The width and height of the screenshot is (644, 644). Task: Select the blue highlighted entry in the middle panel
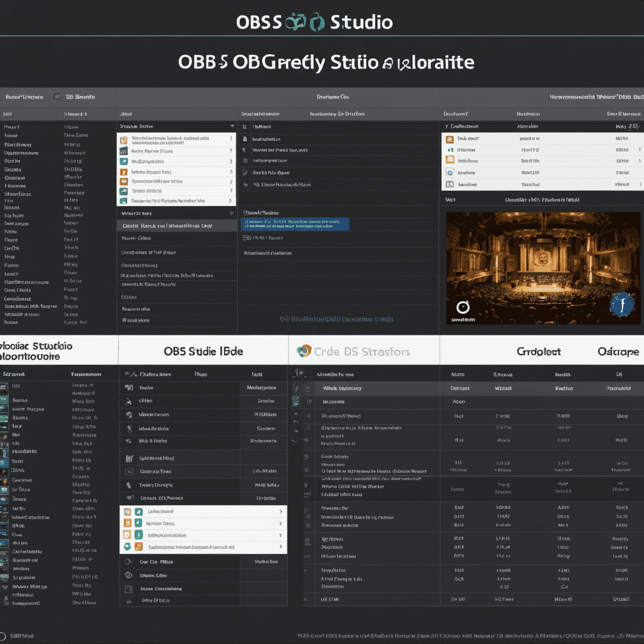[295, 224]
